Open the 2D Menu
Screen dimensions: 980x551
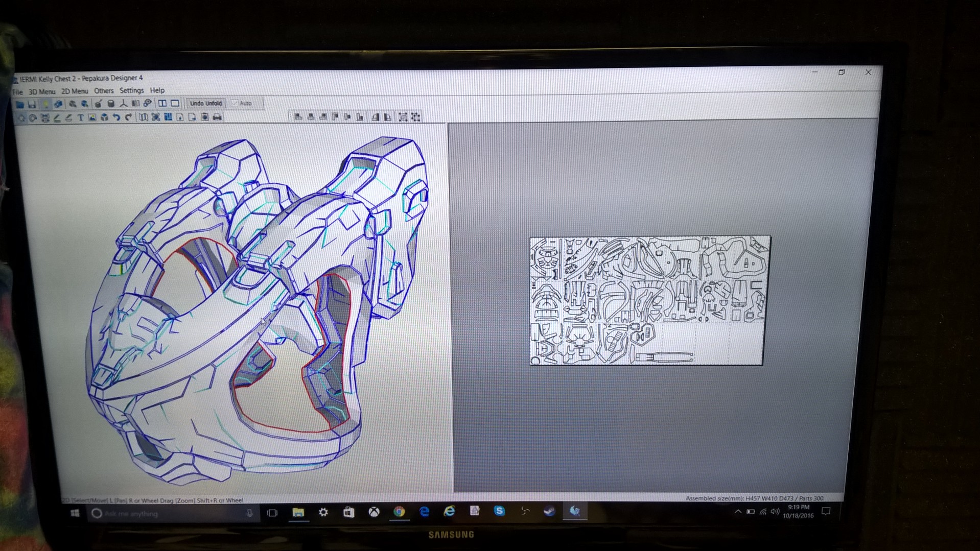[75, 91]
